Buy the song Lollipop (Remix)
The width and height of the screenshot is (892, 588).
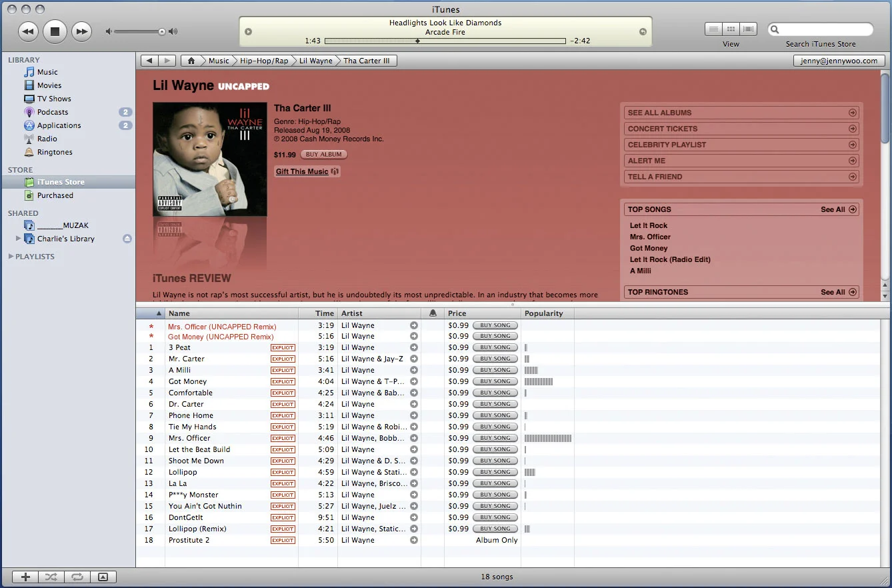(x=495, y=529)
